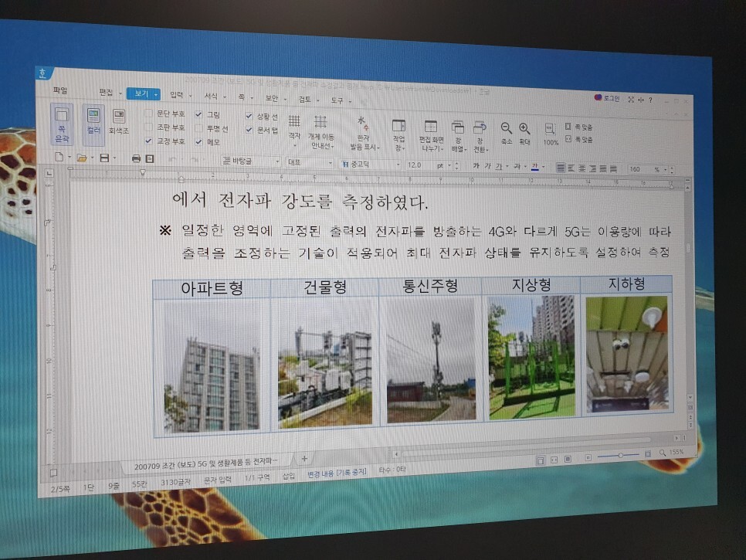Click the new document icon
The image size is (746, 560).
[59, 157]
